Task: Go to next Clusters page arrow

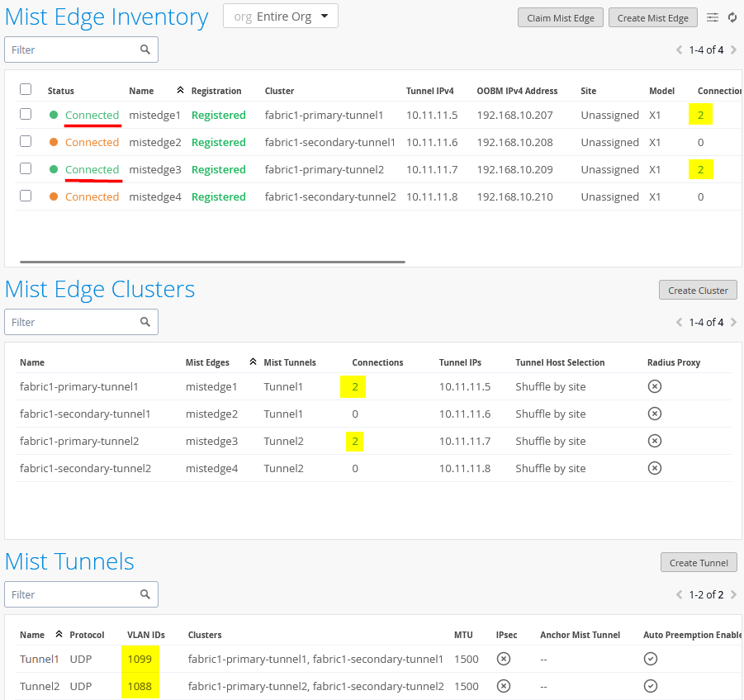Action: pos(733,323)
